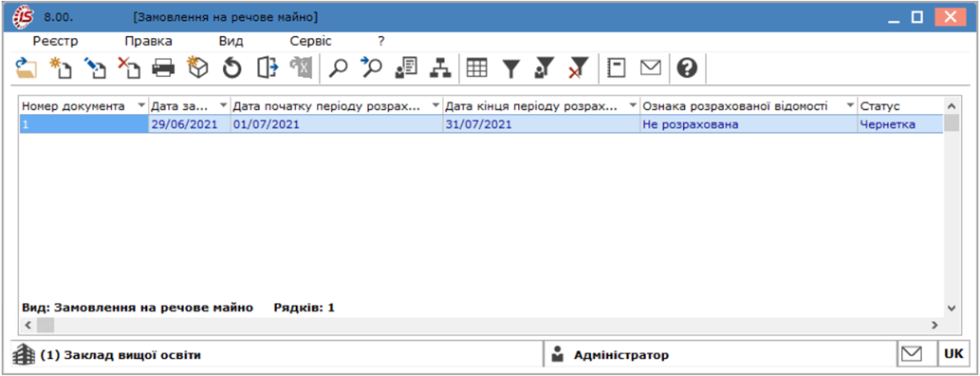Select the end date cell 31/07/2021

click(x=542, y=123)
